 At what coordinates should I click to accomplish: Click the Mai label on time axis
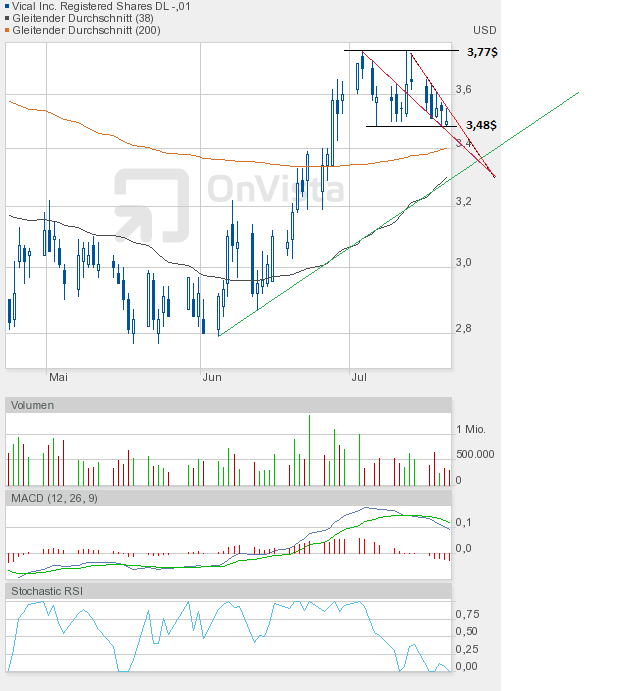[59, 377]
